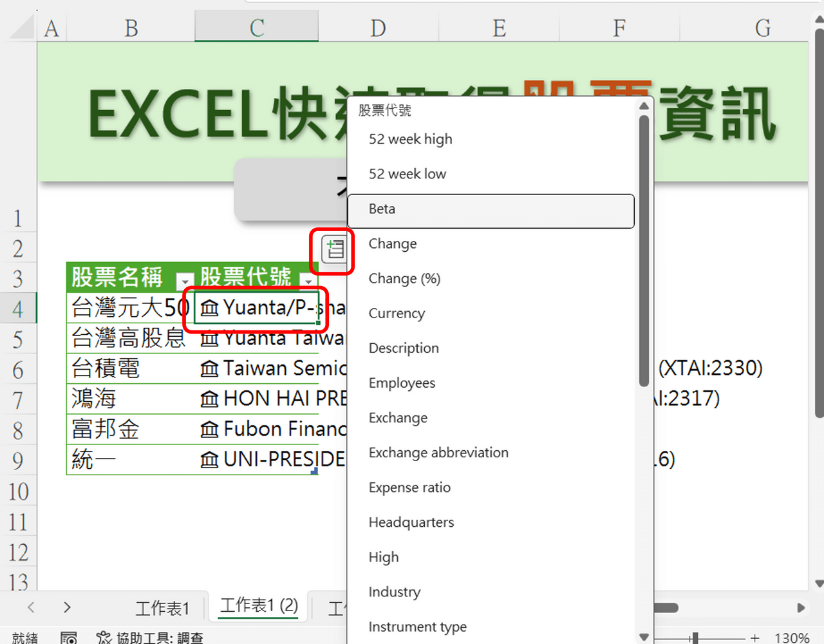Viewport: 824px width, 644px height.
Task: Select row 10 header
Action: click(x=18, y=491)
